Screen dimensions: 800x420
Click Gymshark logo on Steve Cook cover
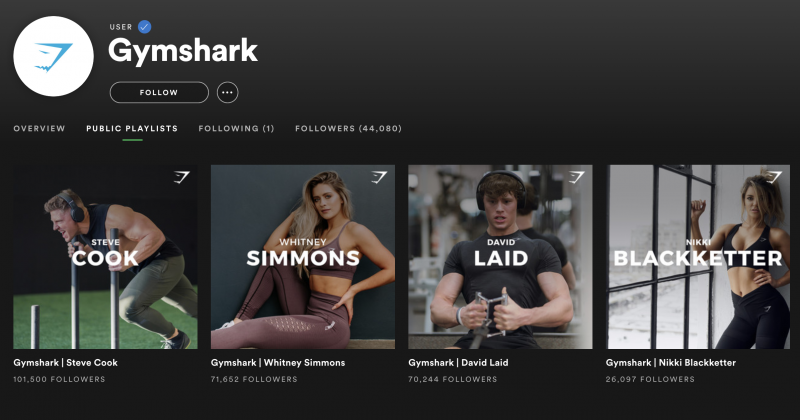tap(181, 177)
